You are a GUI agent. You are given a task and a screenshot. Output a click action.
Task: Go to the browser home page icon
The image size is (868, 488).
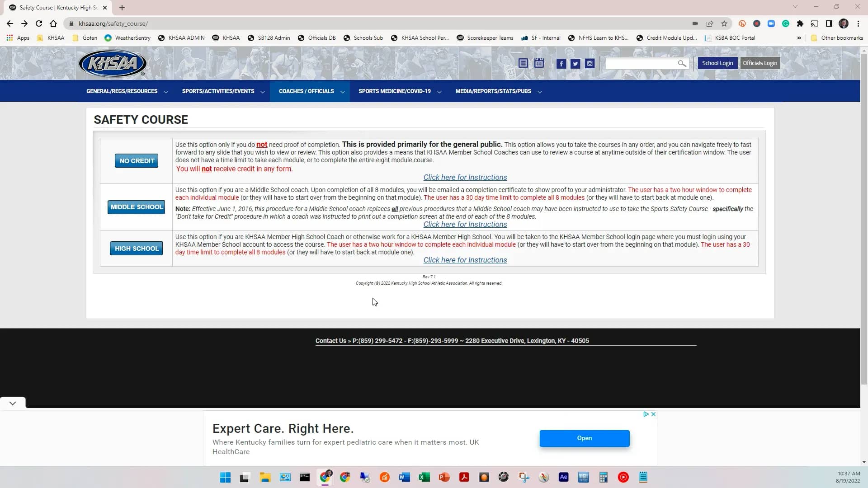coord(53,23)
